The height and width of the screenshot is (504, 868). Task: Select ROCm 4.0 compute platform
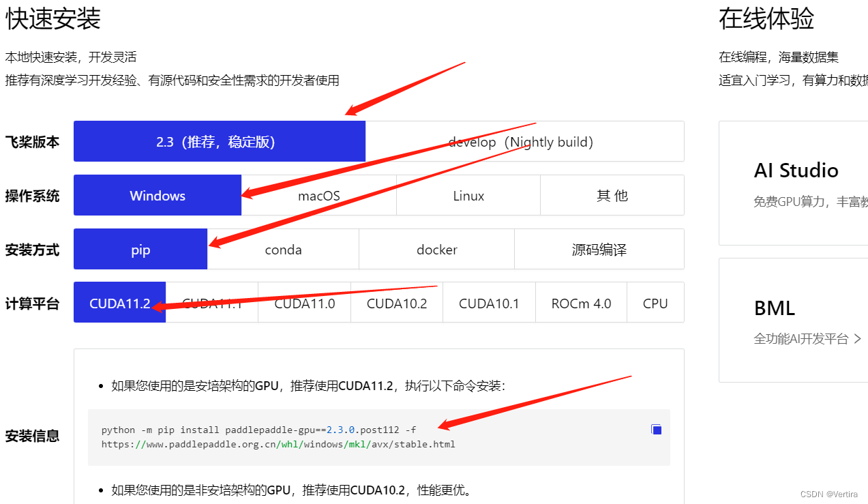point(581,302)
